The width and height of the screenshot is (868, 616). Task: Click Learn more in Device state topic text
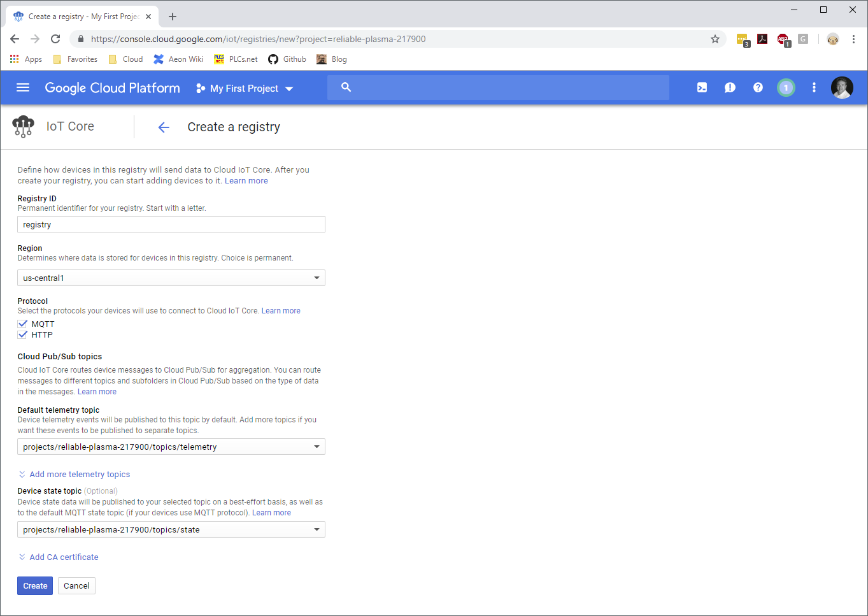[271, 513]
